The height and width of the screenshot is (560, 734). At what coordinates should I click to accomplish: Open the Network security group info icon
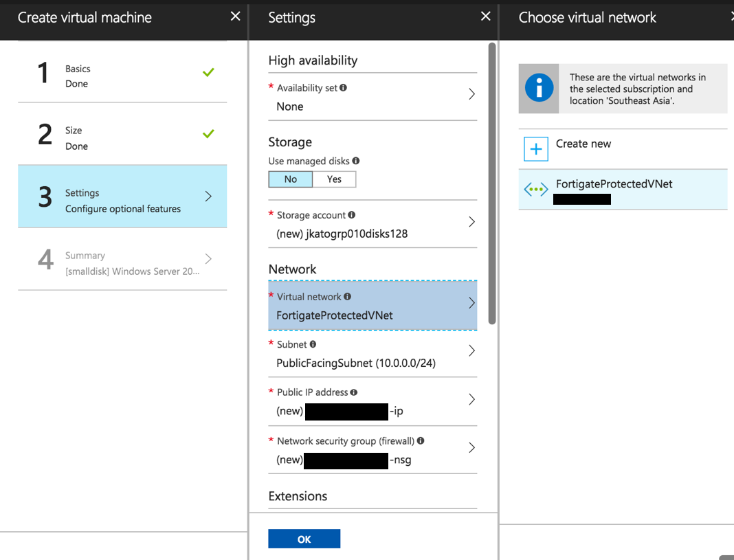[x=420, y=440]
